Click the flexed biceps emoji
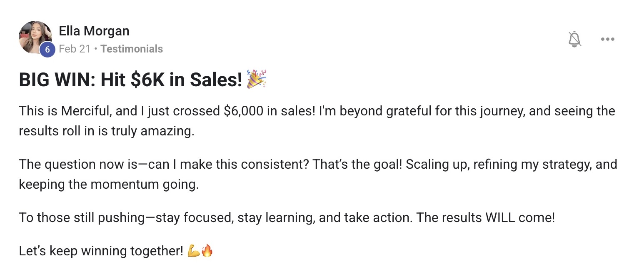This screenshot has height=272, width=644. pyautogui.click(x=194, y=251)
